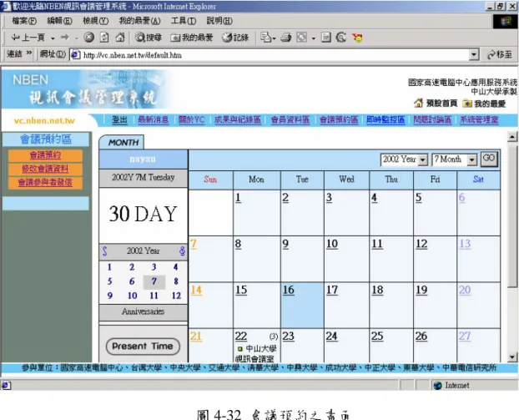
Task: Open the 檢視(V) menu
Action: coord(95,21)
